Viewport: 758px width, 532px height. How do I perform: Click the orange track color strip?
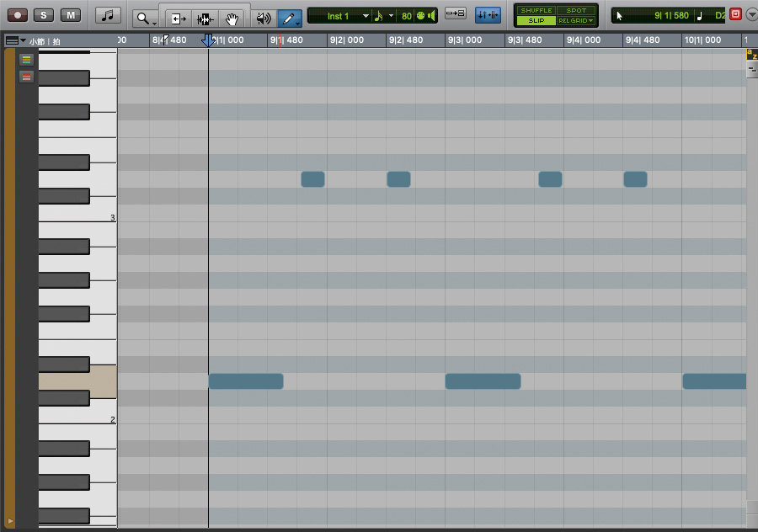click(9, 288)
